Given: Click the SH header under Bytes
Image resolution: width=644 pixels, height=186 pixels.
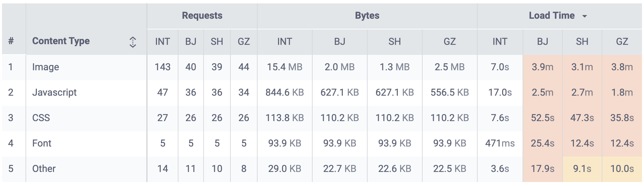Looking at the screenshot, I should pyautogui.click(x=395, y=42).
